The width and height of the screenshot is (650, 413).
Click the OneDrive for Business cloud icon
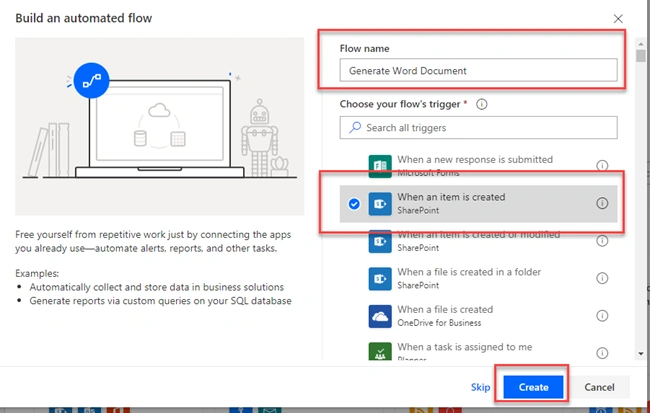[x=380, y=316]
